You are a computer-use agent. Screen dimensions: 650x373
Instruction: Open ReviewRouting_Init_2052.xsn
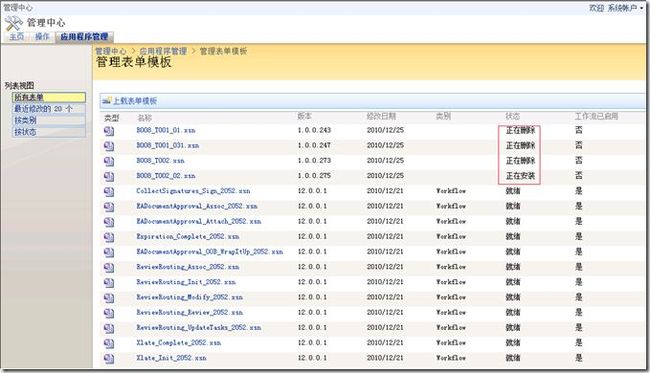186,282
